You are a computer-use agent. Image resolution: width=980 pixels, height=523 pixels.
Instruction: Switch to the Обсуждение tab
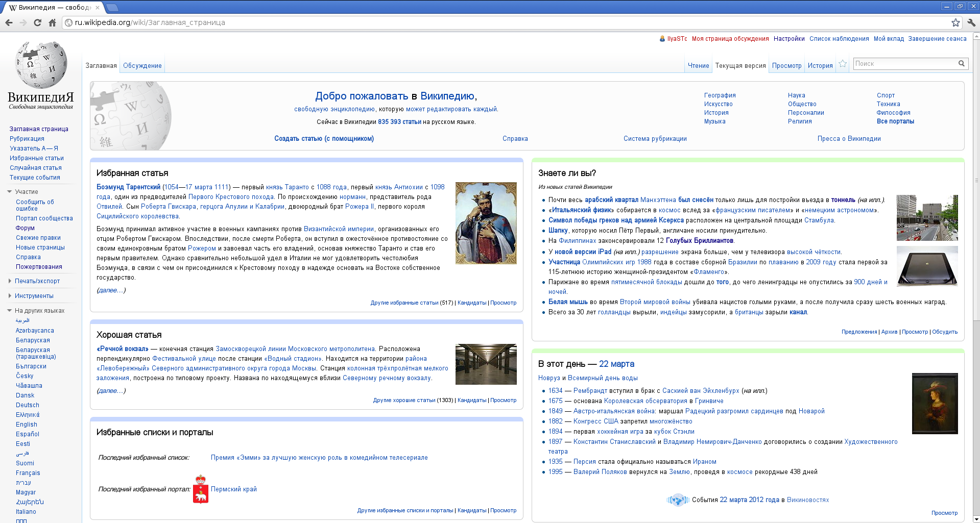click(142, 66)
